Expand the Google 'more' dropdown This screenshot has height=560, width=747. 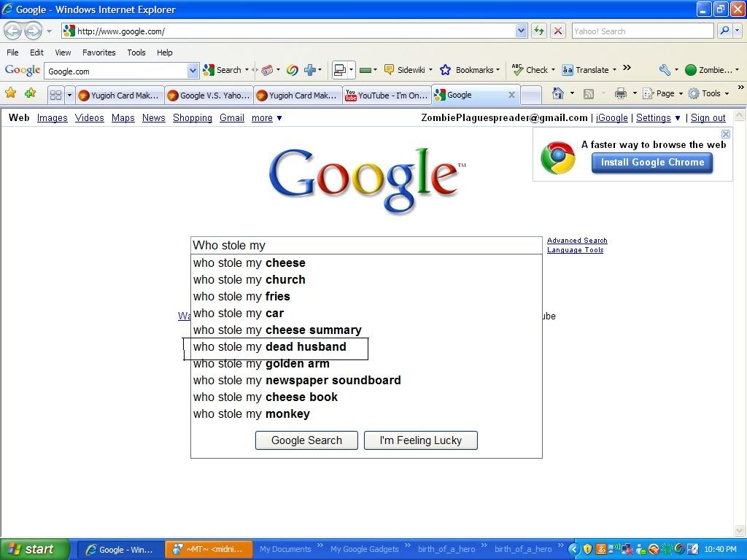tap(266, 118)
